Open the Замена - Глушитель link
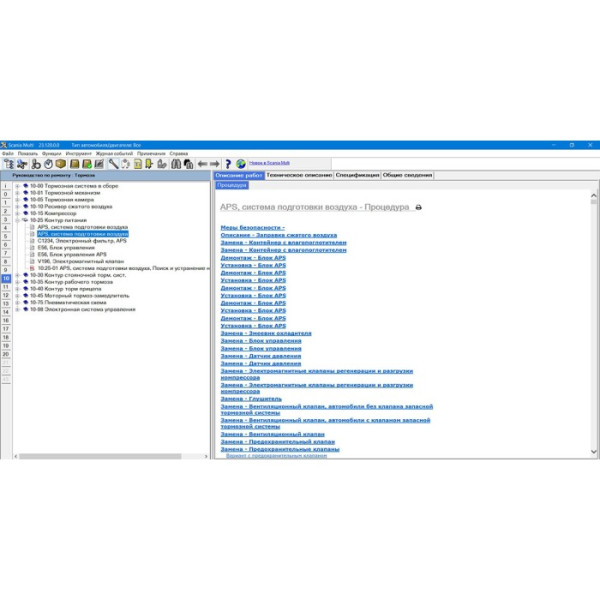Screen dimensions: 600x600 (253, 397)
